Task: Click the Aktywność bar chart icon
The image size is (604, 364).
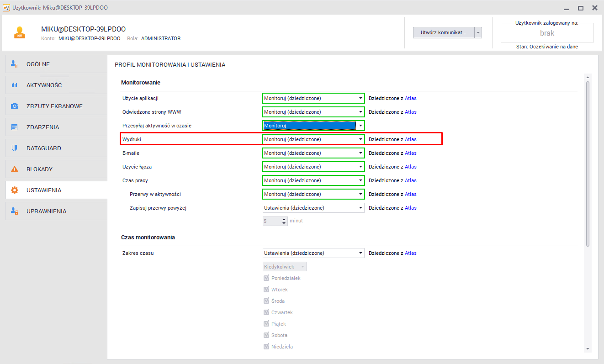Action: [15, 85]
